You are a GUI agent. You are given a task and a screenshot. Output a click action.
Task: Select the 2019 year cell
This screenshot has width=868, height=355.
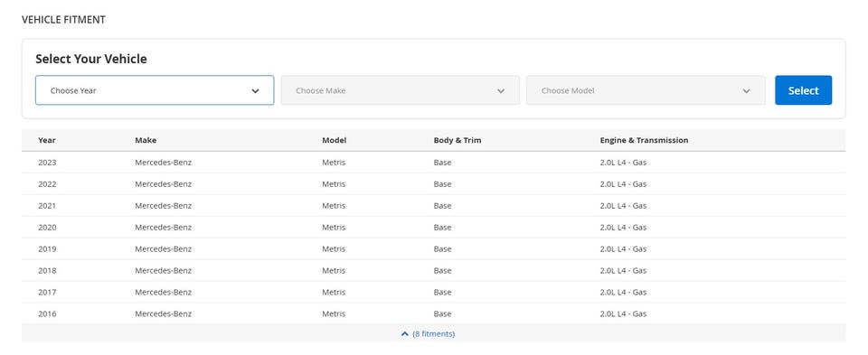click(47, 248)
